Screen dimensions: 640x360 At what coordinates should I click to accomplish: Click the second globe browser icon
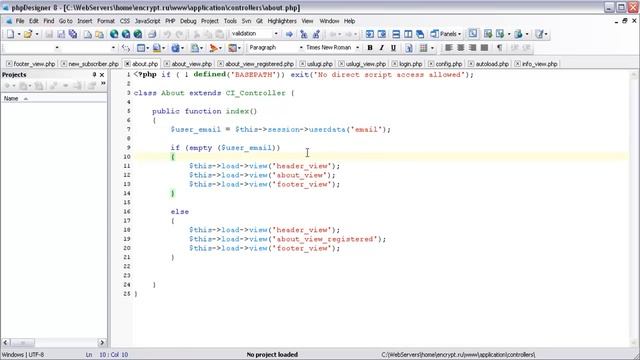pyautogui.click(x=126, y=34)
